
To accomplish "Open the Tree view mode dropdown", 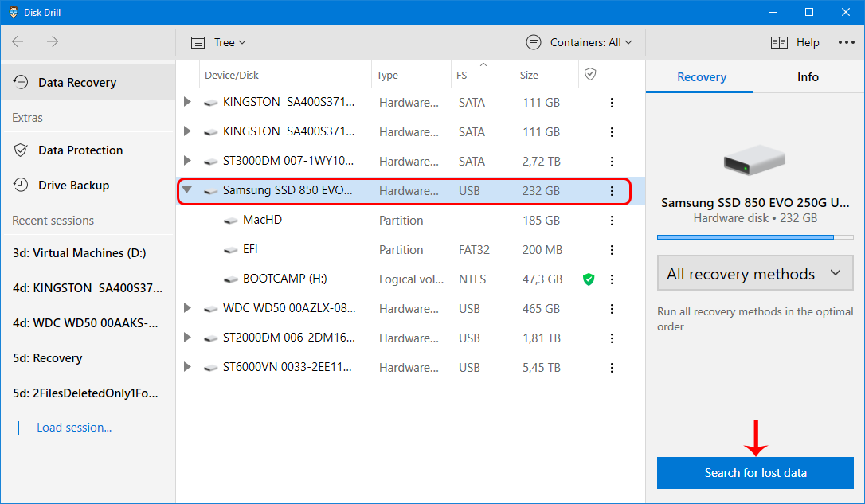I will 219,42.
